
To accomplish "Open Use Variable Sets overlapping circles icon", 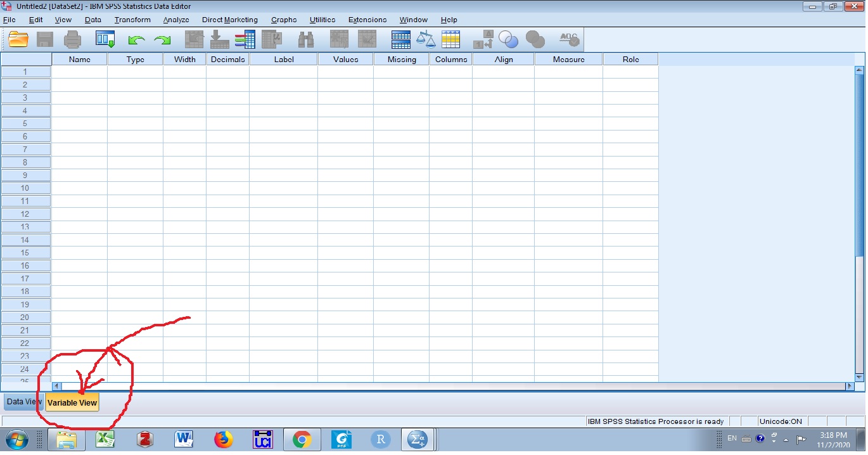I will coord(508,39).
